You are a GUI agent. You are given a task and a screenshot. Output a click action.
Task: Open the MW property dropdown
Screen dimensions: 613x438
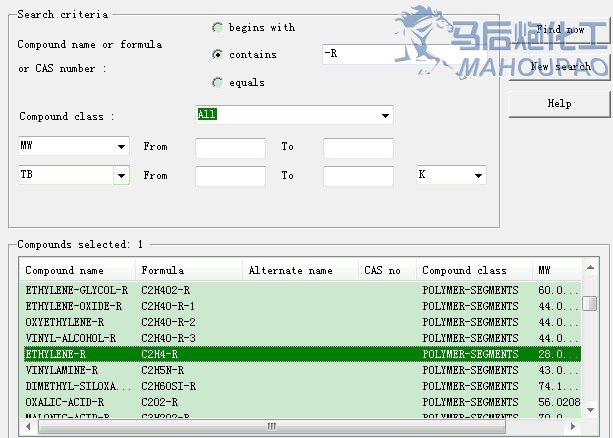(73, 146)
